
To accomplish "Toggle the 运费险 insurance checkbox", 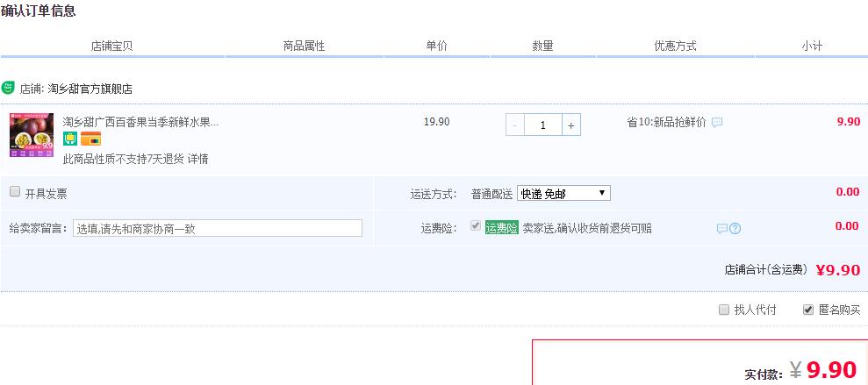I will tap(476, 225).
